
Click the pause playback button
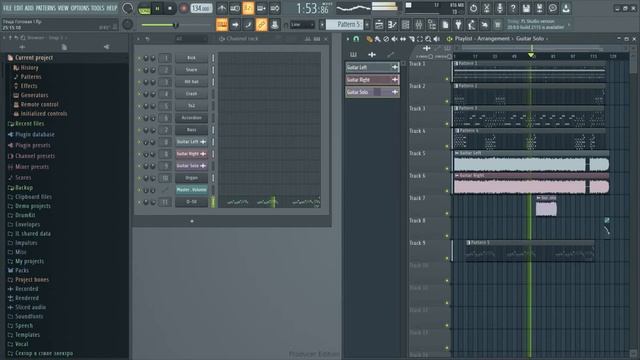coord(157,8)
